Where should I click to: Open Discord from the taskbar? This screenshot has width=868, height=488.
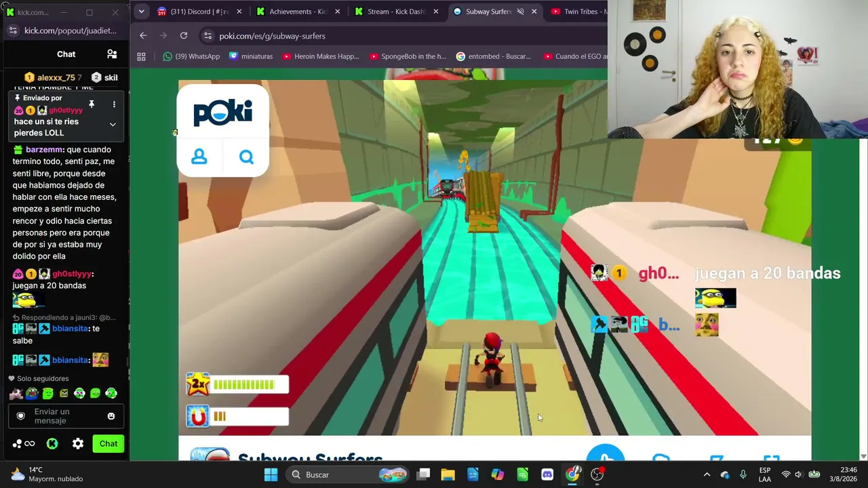pyautogui.click(x=547, y=474)
